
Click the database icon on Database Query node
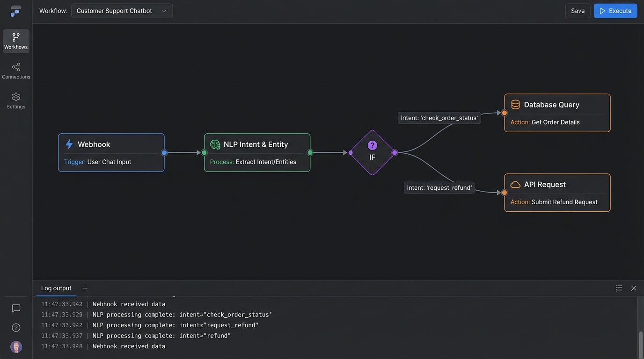(x=515, y=104)
